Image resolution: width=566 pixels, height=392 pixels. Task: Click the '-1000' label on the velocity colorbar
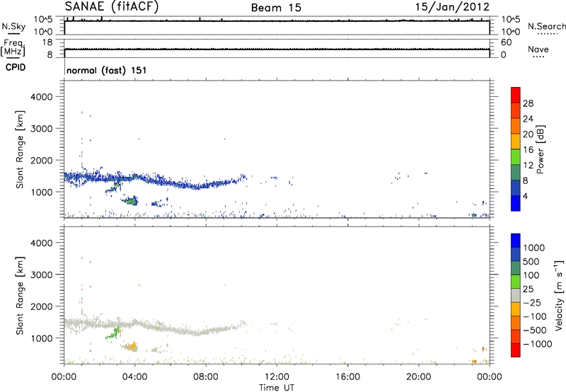click(x=538, y=344)
